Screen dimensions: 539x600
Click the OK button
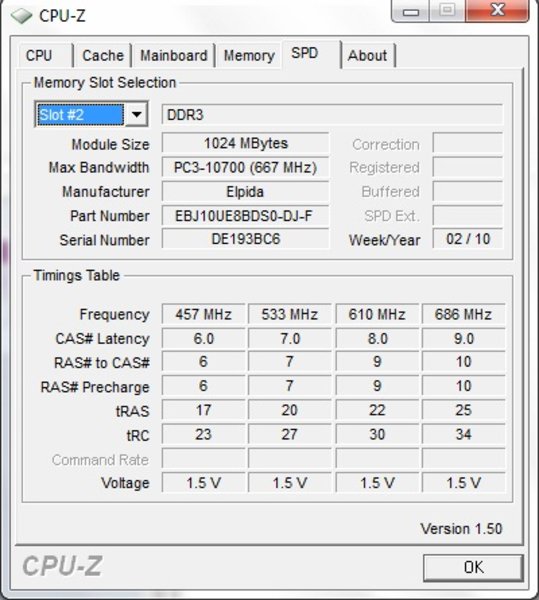[474, 567]
